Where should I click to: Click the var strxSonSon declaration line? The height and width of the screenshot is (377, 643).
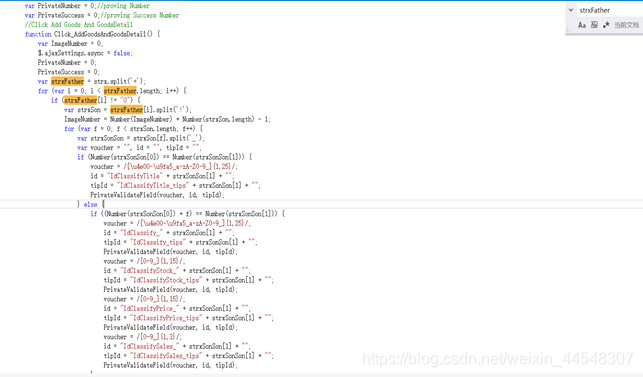pos(141,138)
